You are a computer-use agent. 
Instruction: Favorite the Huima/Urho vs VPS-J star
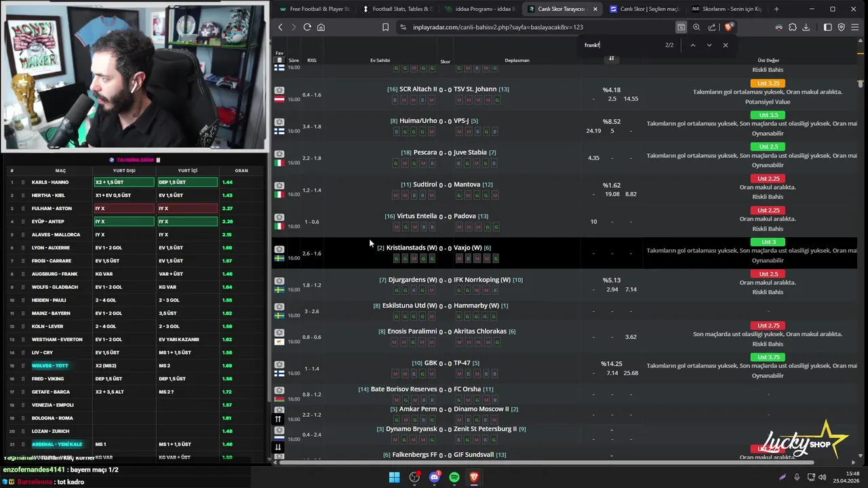[279, 121]
